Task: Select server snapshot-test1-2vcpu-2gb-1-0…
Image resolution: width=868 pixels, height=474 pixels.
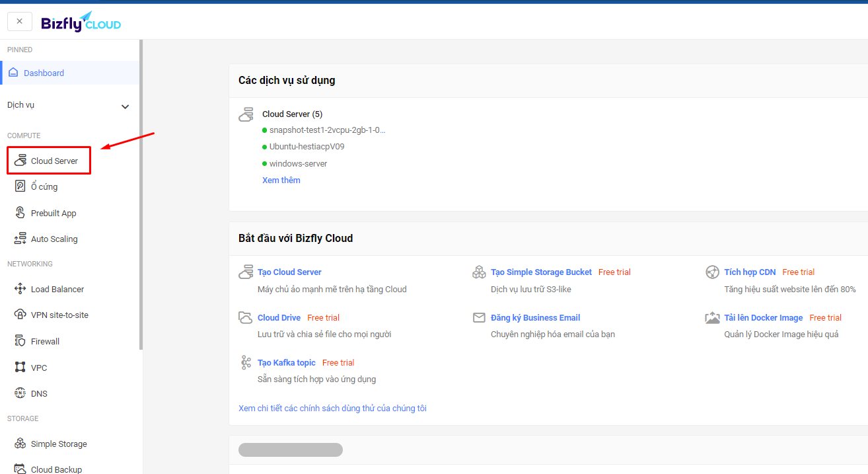Action: click(x=327, y=130)
